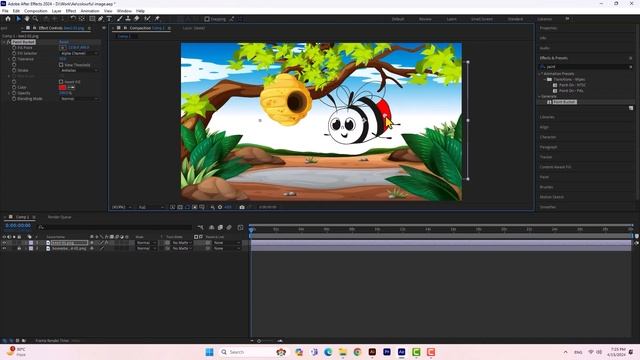This screenshot has width=640, height=360.
Task: Open the Full resolution dropdown
Action: pos(151,207)
